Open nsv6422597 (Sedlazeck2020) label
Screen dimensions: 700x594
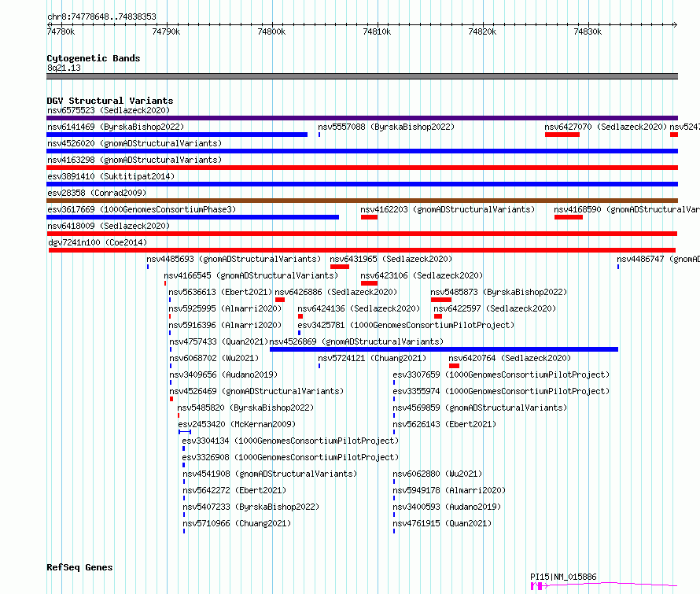tap(495, 308)
